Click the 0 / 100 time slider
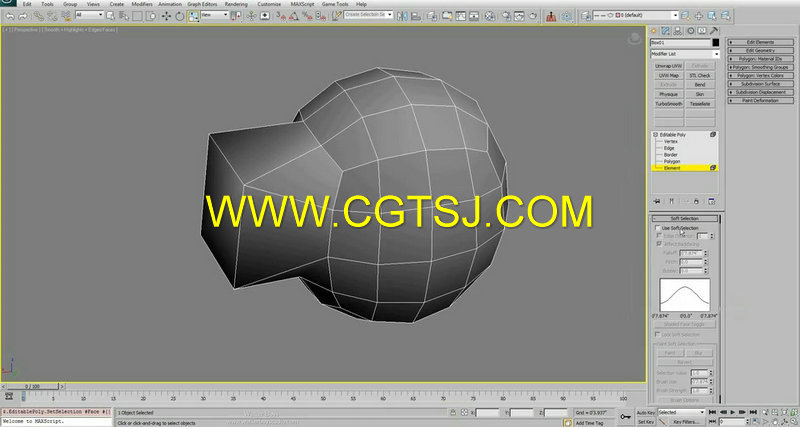This screenshot has width=800, height=427. (x=32, y=387)
